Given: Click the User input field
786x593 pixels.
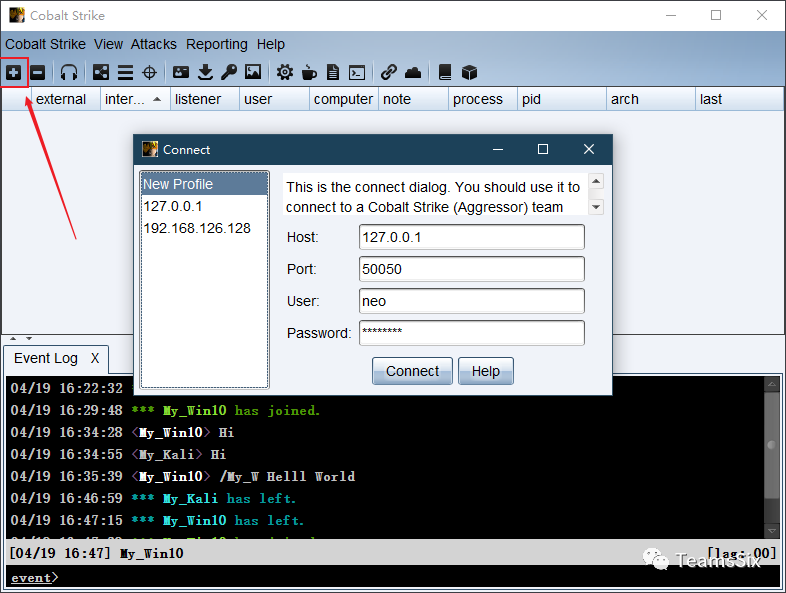Looking at the screenshot, I should coord(472,301).
